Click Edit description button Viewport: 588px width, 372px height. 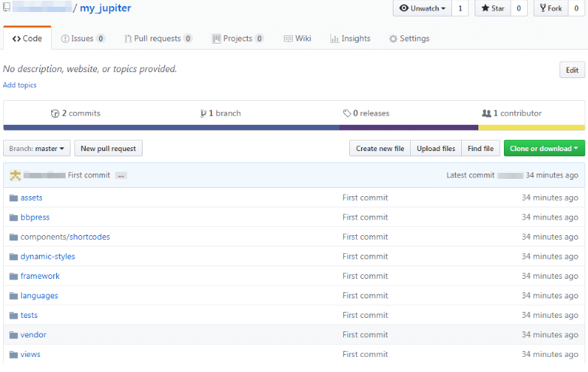tap(572, 70)
